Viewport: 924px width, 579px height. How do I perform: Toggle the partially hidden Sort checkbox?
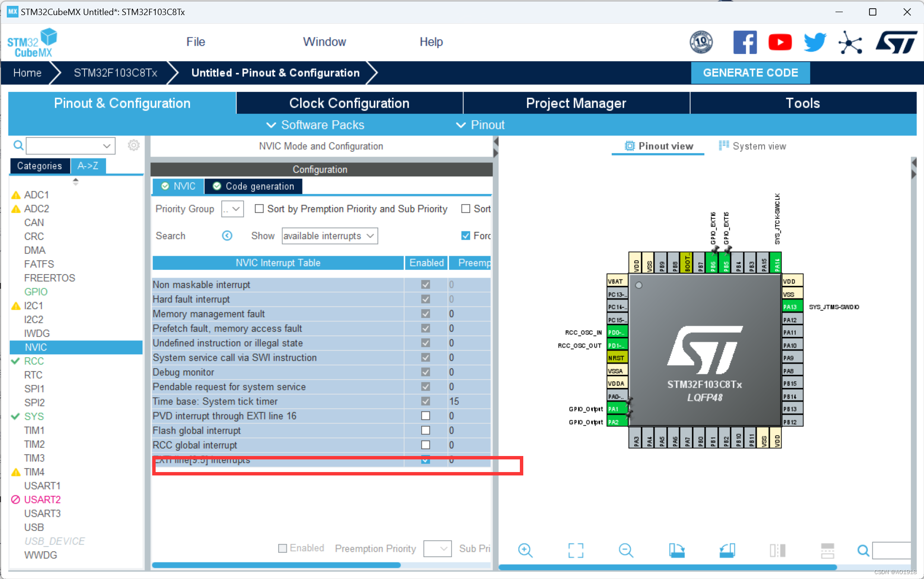click(x=465, y=209)
